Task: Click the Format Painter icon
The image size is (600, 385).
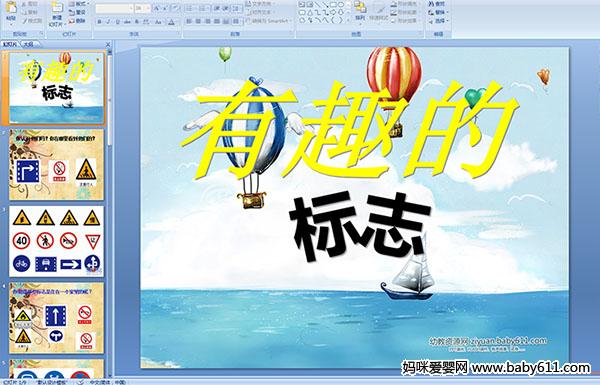Action: pyautogui.click(x=32, y=21)
